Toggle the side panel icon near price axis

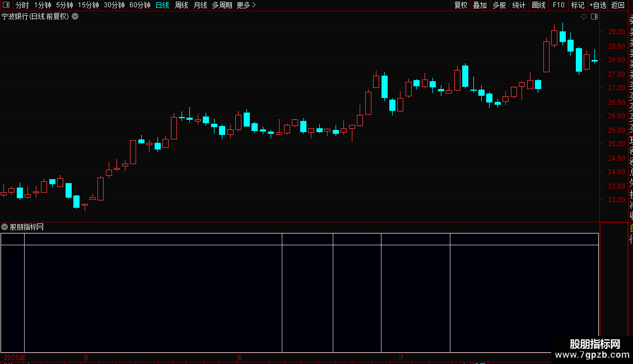click(594, 17)
